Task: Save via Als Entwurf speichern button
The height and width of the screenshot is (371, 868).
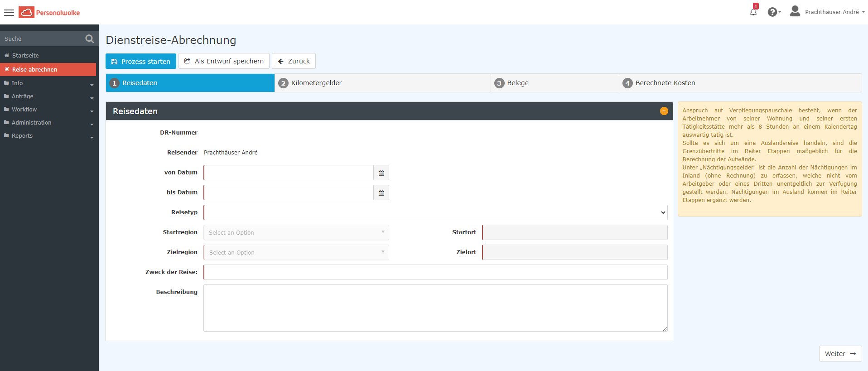Action: [224, 61]
